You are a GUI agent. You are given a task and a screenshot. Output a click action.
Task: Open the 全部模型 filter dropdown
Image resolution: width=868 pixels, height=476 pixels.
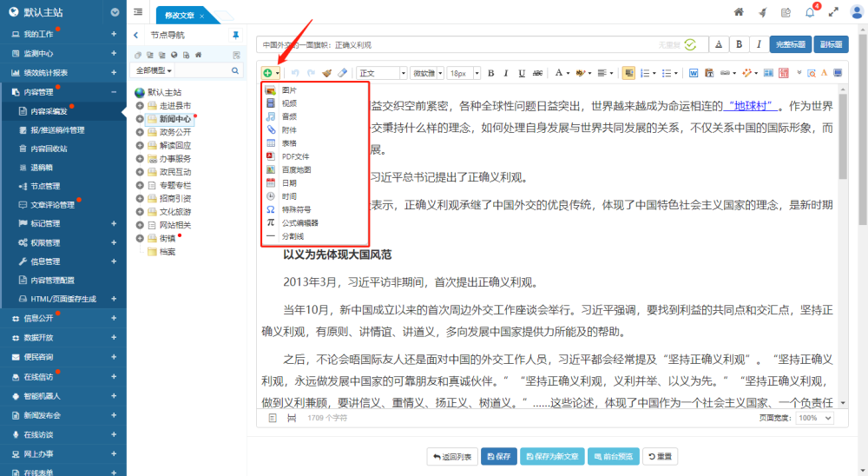coord(154,69)
